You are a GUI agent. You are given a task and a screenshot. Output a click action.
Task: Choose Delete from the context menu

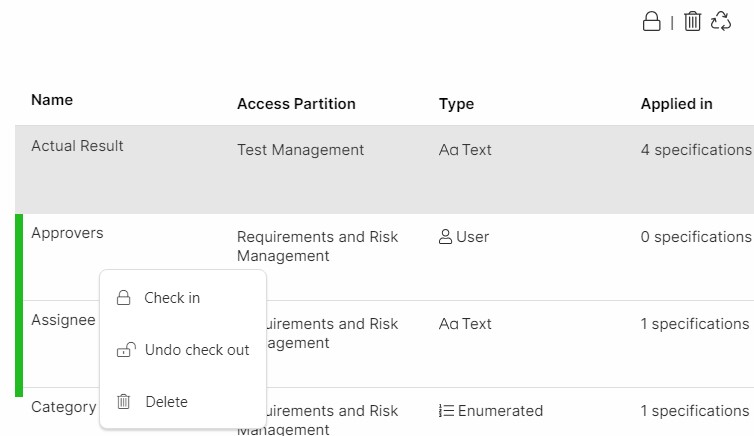(166, 402)
